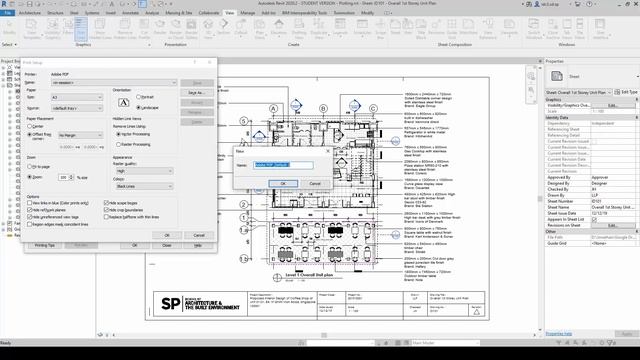Toggle Hide scope boxes checkbox

tap(106, 203)
